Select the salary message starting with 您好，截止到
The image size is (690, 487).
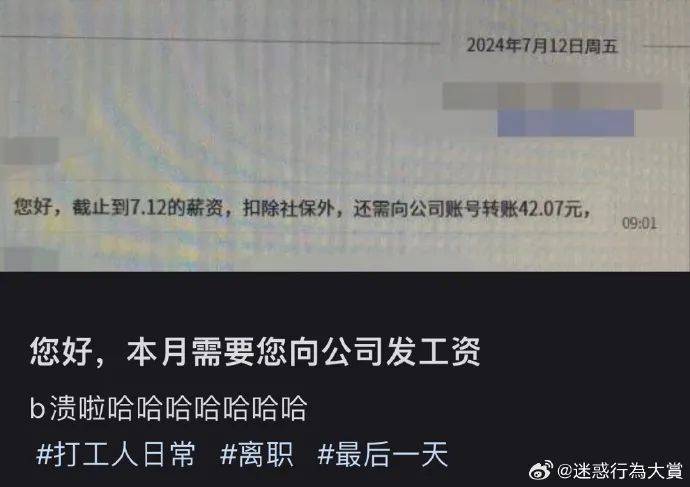[302, 208]
